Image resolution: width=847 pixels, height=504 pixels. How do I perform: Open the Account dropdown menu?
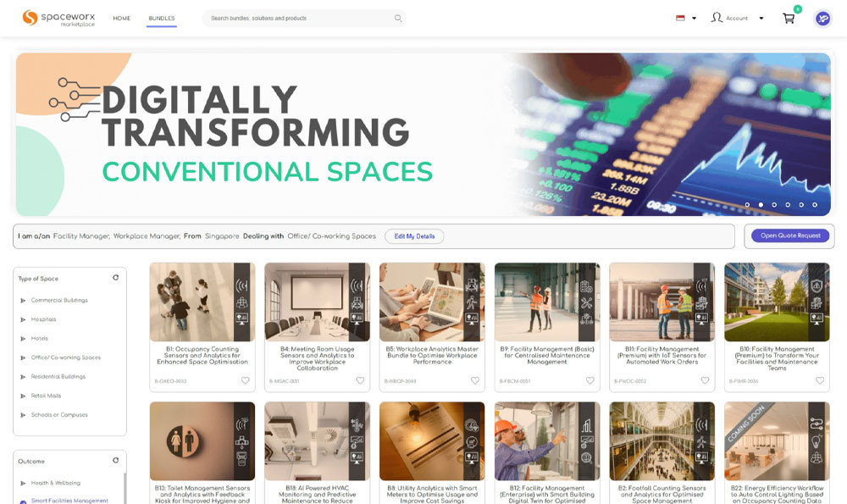[x=760, y=17]
